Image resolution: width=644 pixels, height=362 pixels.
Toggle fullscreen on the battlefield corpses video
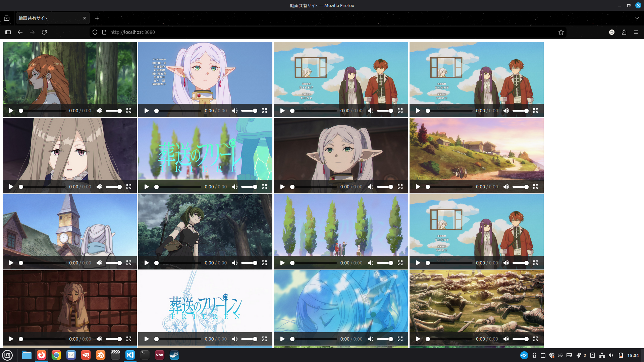click(536, 339)
